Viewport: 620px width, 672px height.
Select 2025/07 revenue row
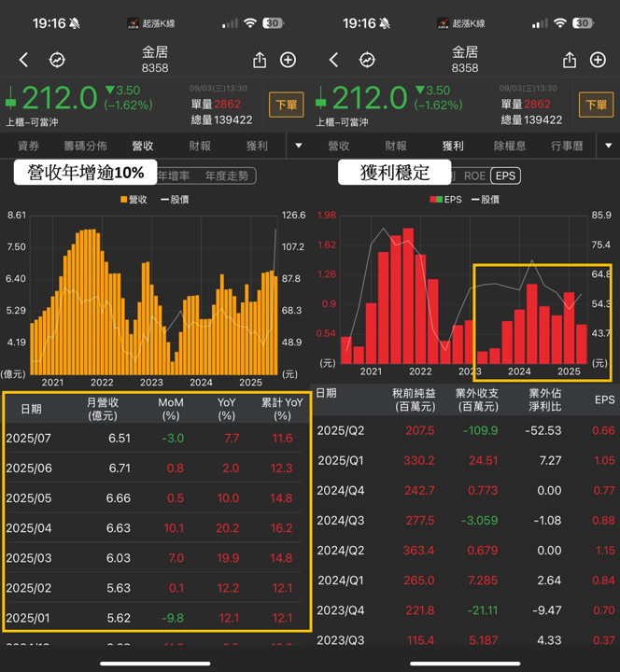coord(154,438)
